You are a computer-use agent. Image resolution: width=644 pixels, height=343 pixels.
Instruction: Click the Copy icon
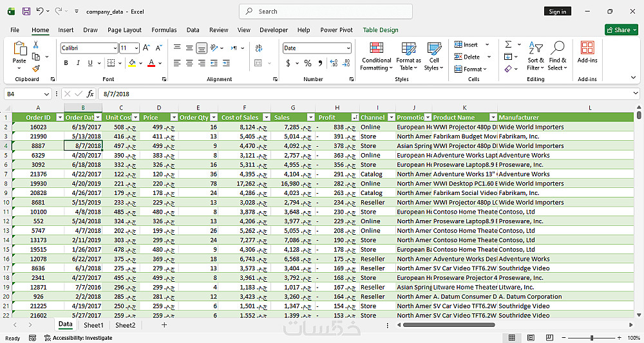[x=36, y=57]
